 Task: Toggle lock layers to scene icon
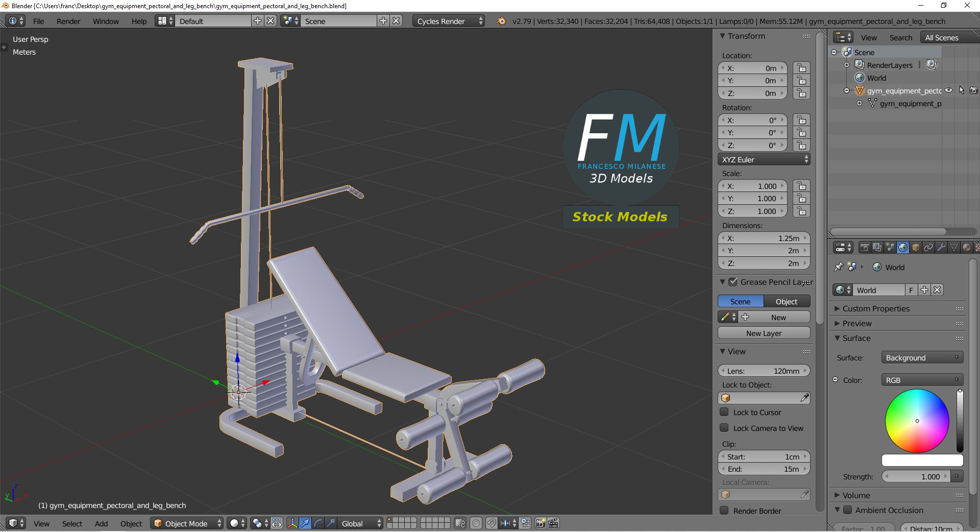(460, 523)
